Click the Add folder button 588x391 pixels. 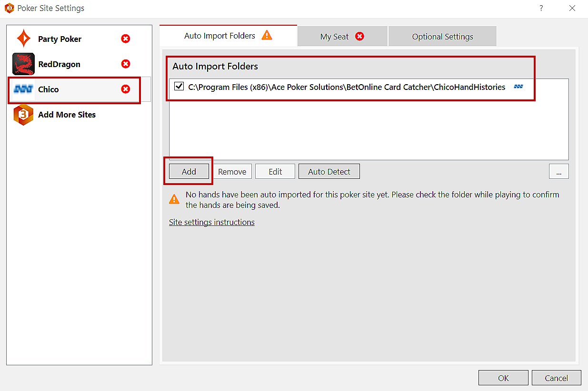click(189, 172)
